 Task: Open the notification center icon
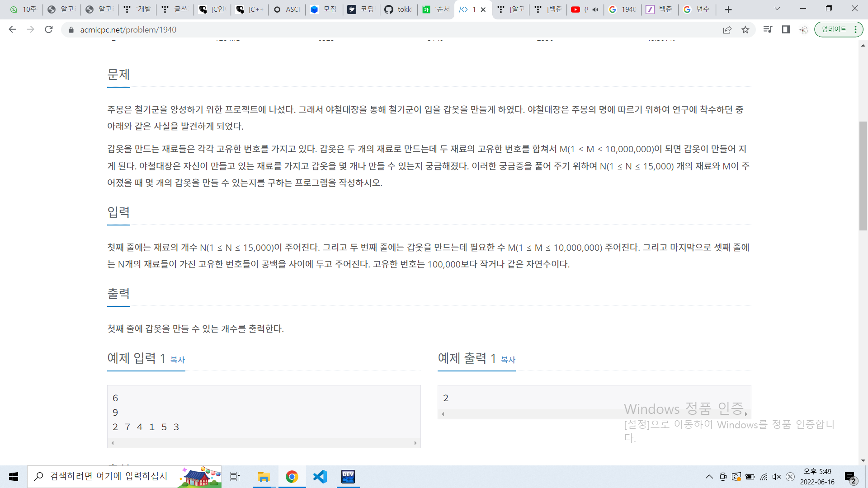point(850,478)
